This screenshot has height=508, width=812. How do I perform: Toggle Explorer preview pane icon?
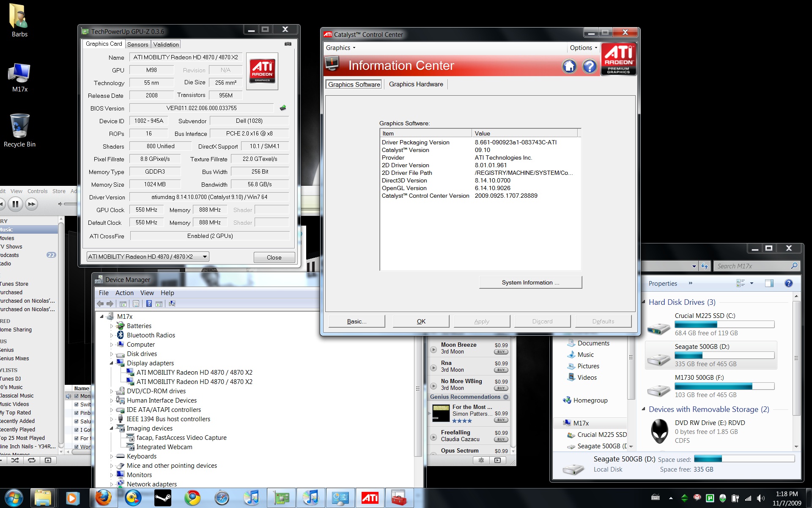(769, 283)
